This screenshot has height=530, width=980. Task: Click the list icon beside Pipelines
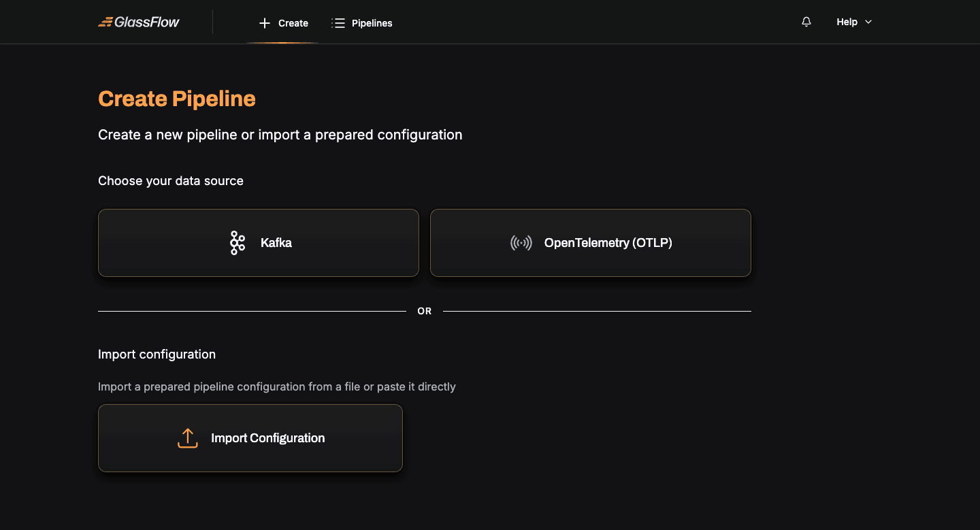pyautogui.click(x=338, y=23)
